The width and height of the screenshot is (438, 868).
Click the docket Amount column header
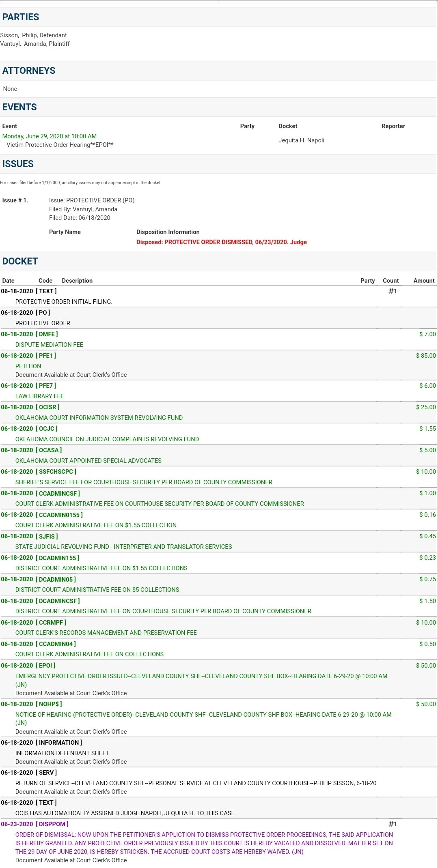[x=424, y=281]
